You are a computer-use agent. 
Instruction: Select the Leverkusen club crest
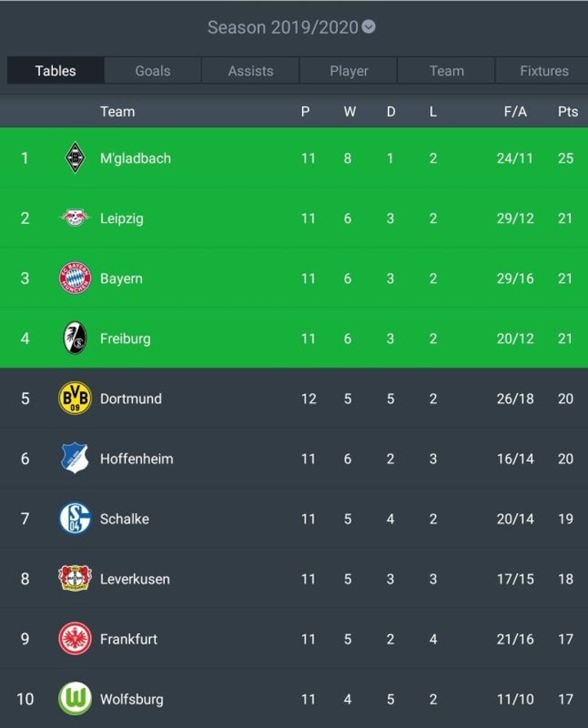point(74,578)
